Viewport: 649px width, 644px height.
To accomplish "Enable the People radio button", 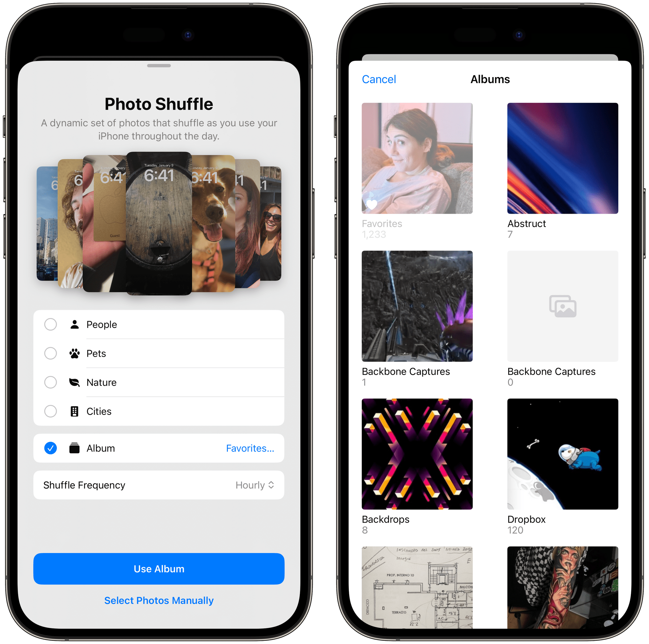I will pyautogui.click(x=51, y=324).
